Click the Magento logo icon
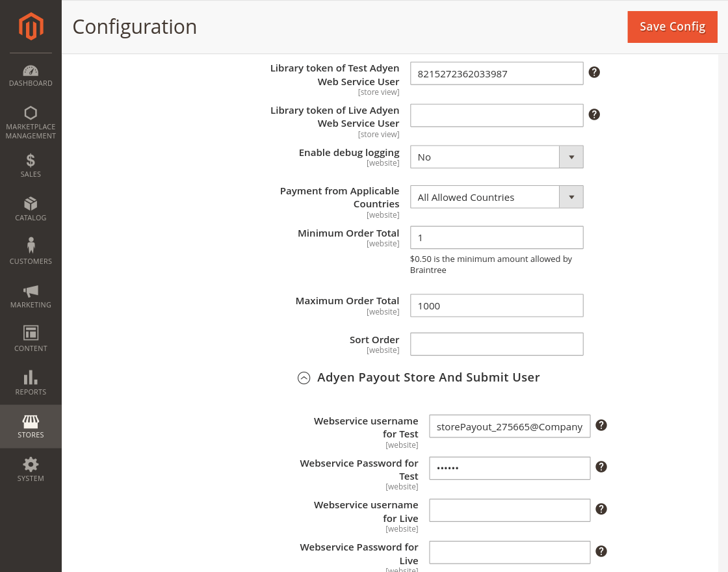Image resolution: width=728 pixels, height=572 pixels. tap(31, 27)
